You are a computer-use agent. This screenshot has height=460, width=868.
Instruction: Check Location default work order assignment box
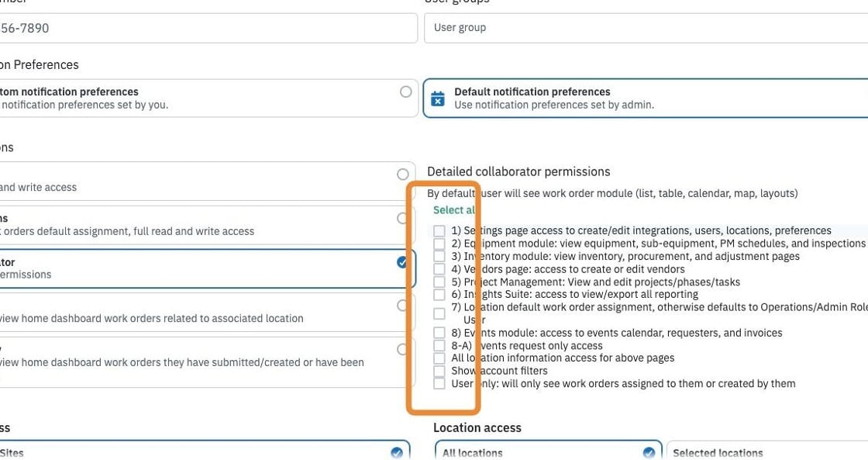click(439, 313)
